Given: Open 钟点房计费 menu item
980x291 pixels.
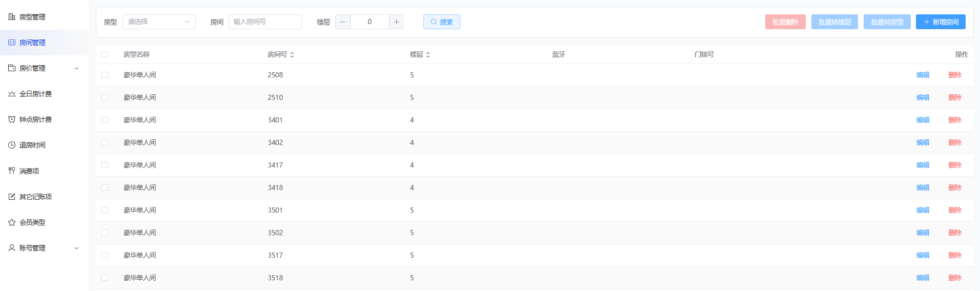Looking at the screenshot, I should coord(44,119).
